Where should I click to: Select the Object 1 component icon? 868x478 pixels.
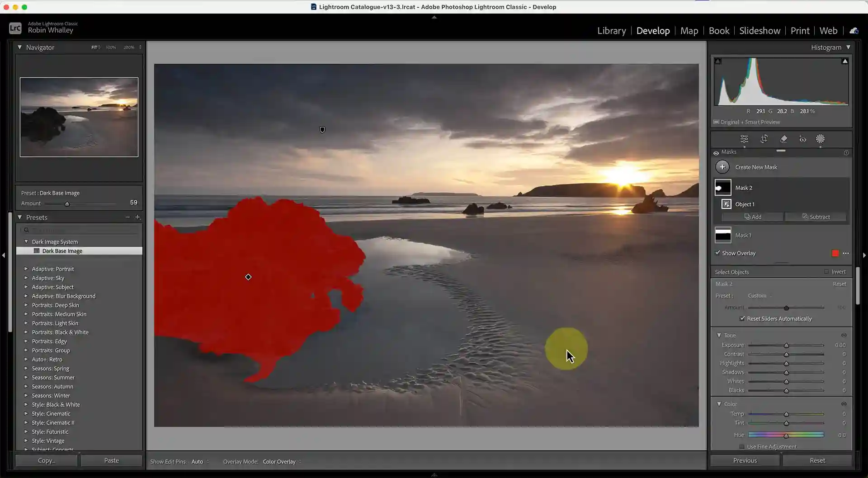(726, 204)
